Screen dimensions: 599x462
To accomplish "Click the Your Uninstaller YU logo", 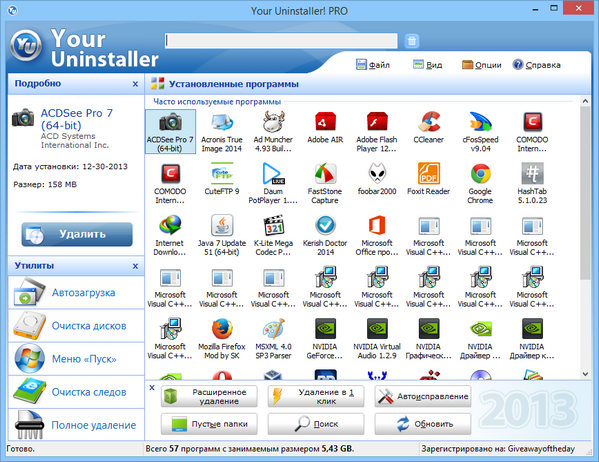I will pyautogui.click(x=26, y=45).
